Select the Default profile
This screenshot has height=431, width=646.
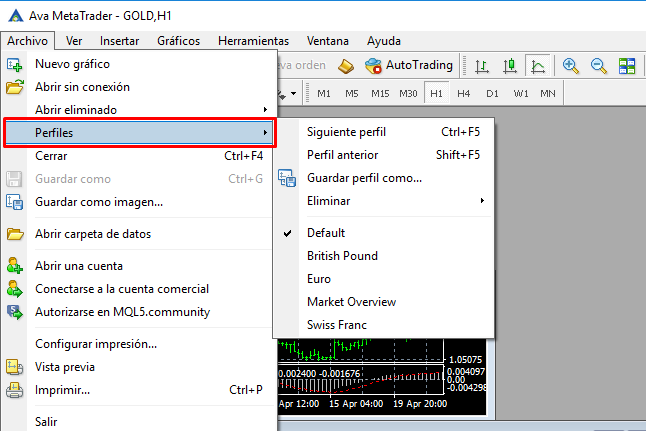pyautogui.click(x=384, y=233)
